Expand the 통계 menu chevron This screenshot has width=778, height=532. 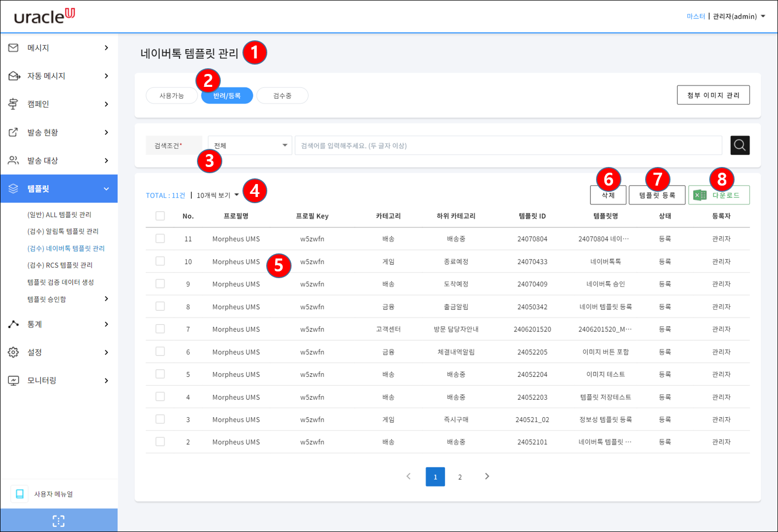pos(106,324)
